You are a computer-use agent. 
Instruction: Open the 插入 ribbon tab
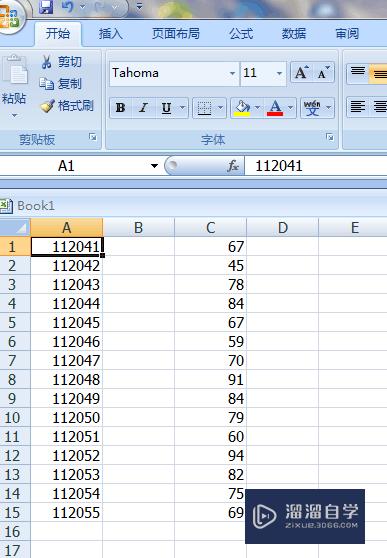111,34
